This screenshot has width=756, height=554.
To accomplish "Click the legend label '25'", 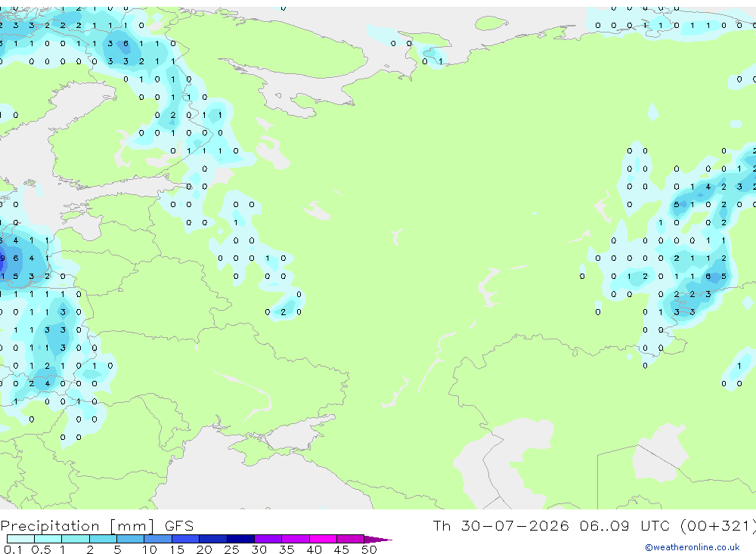I will pyautogui.click(x=231, y=549).
